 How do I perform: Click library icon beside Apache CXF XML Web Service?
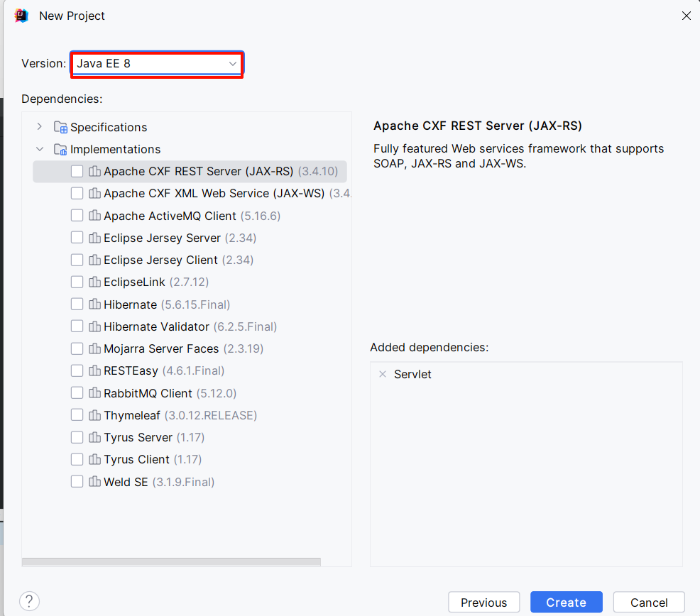point(94,193)
